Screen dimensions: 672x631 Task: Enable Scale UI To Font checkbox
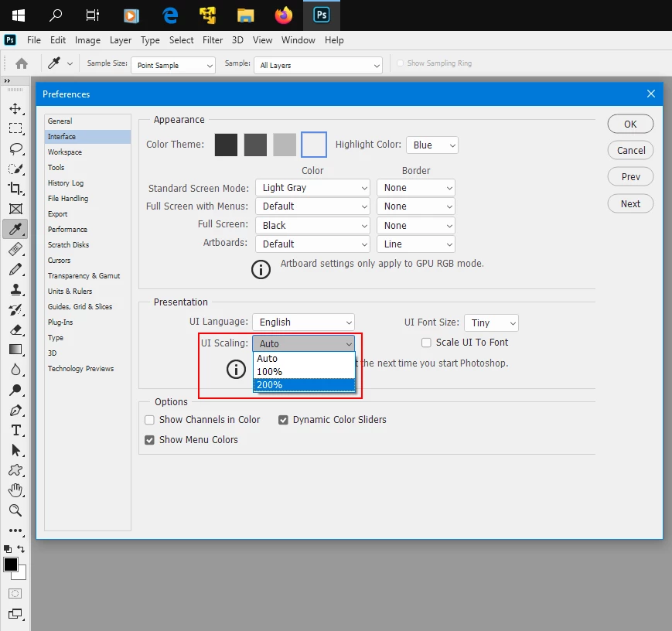426,343
